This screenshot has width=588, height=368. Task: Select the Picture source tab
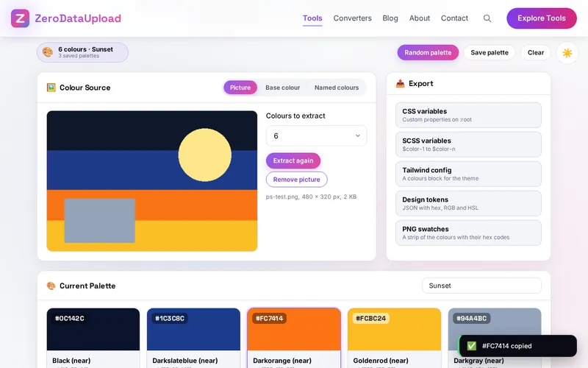(x=240, y=88)
